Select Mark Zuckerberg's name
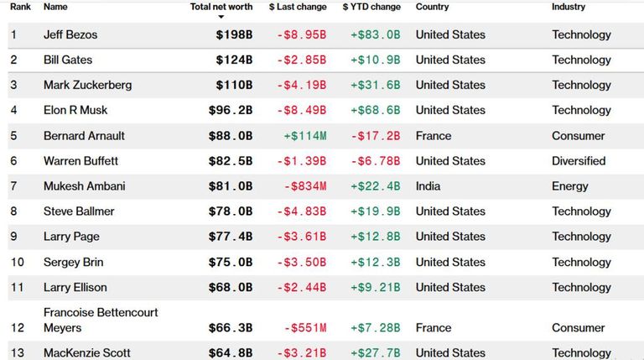The image size is (644, 360). (87, 86)
